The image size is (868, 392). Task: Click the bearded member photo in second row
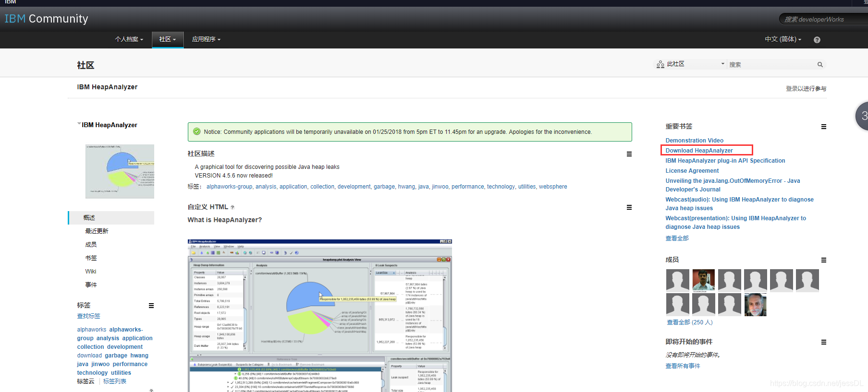pos(756,305)
